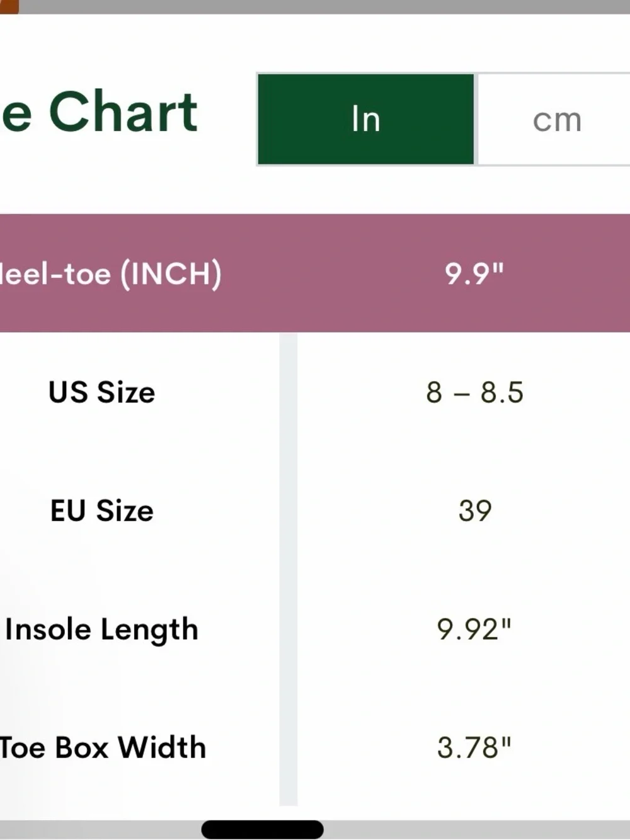Click the 9.92" insole length value

474,629
